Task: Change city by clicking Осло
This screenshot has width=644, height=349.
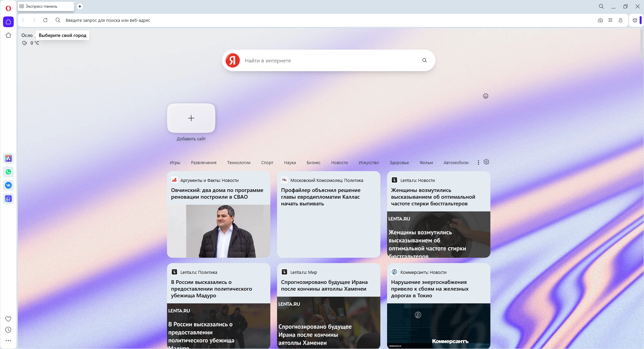Action: pos(27,35)
